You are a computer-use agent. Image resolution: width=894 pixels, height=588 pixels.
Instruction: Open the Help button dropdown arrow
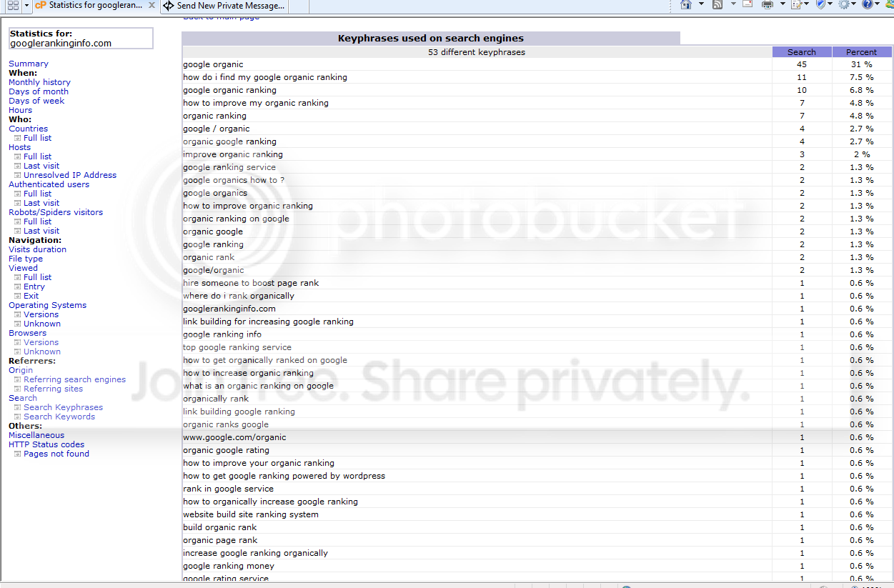(877, 4)
